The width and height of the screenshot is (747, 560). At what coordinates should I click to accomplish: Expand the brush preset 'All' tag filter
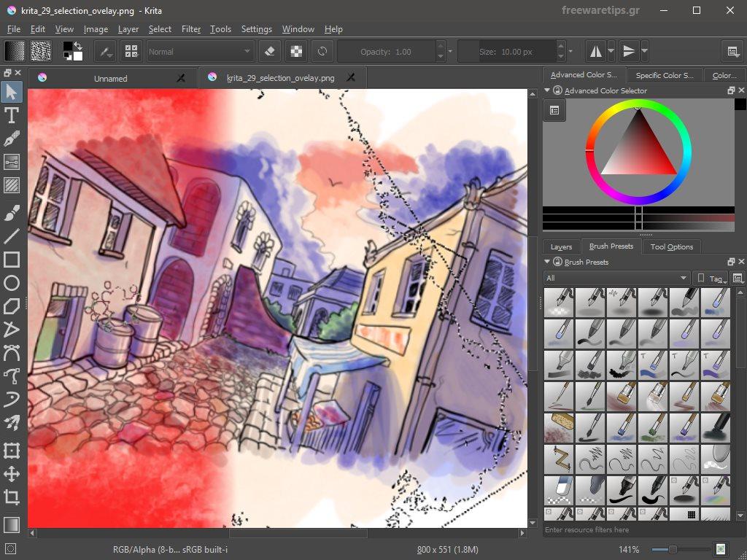pyautogui.click(x=616, y=278)
